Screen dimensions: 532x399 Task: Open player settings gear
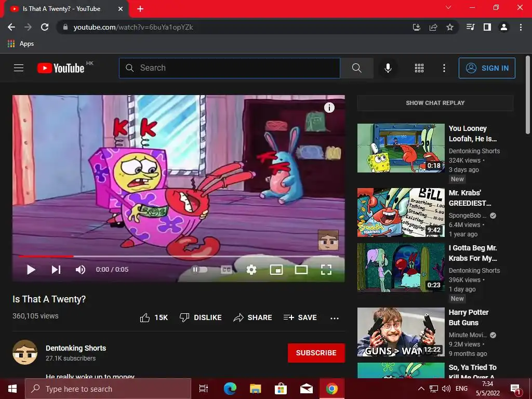coord(251,270)
